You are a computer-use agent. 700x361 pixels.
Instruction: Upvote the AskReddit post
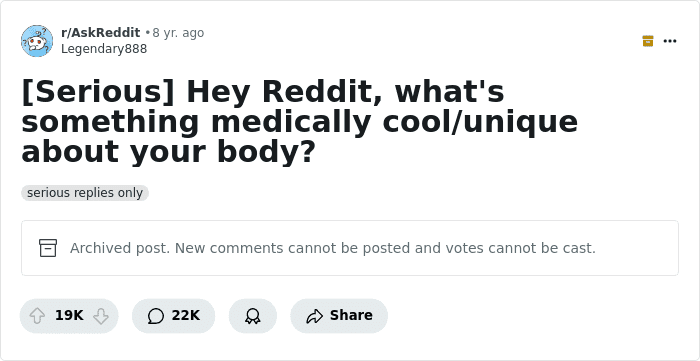click(x=37, y=316)
